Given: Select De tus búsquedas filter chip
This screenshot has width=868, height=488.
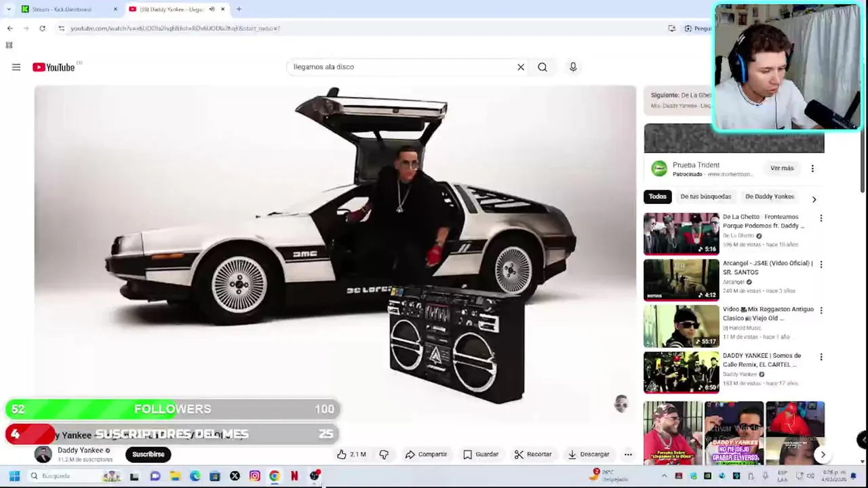Looking at the screenshot, I should (x=705, y=197).
